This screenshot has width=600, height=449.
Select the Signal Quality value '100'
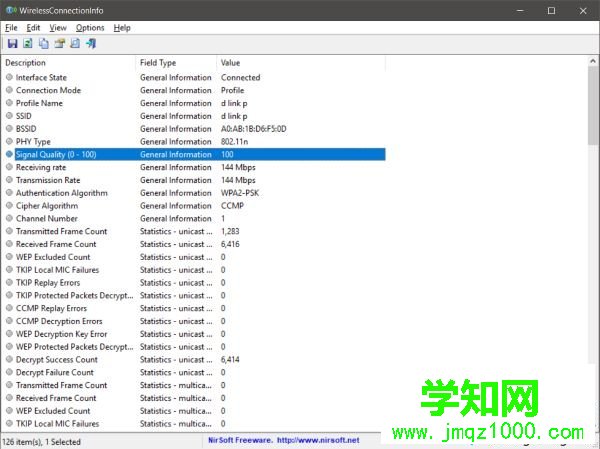click(227, 154)
